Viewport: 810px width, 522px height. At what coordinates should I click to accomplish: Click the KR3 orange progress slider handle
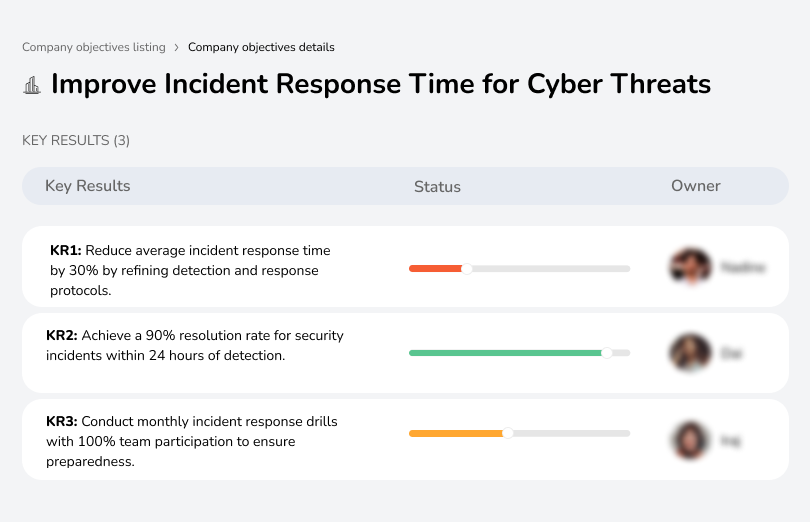pyautogui.click(x=508, y=433)
